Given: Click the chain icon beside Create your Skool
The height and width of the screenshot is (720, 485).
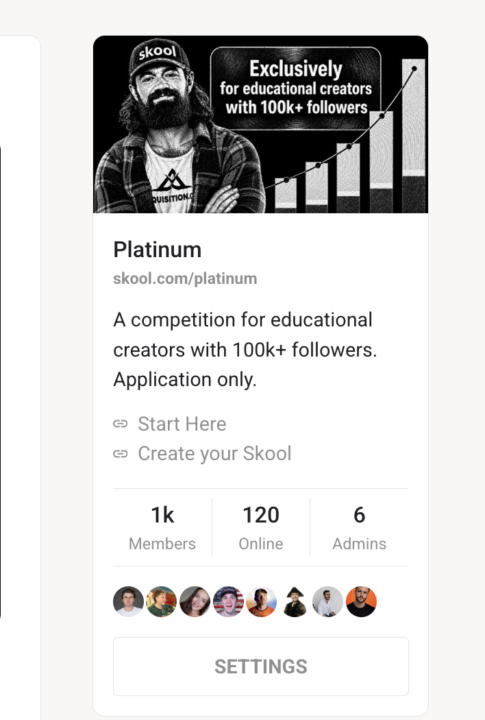Looking at the screenshot, I should coord(120,454).
